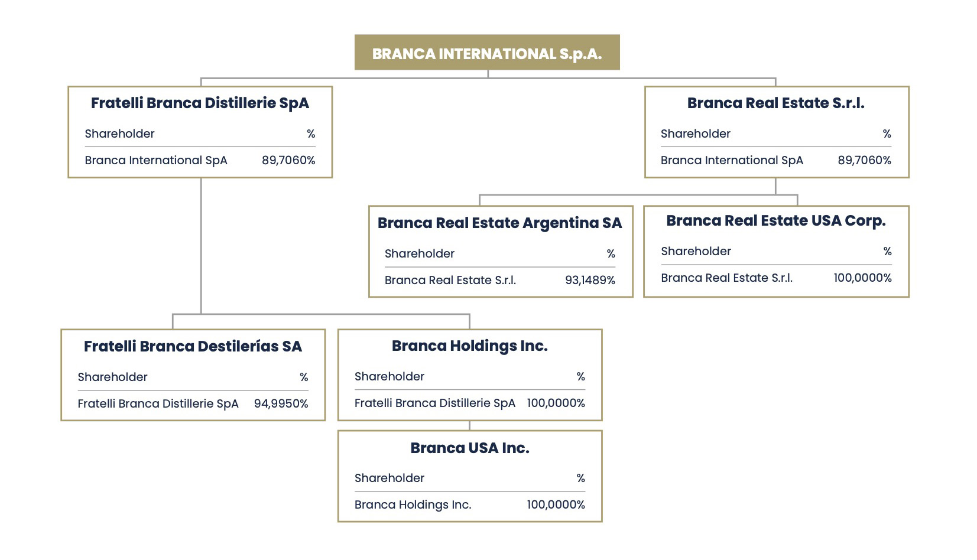Select the Branca USA Inc. heading
The height and width of the screenshot is (560, 977).
[x=469, y=448]
